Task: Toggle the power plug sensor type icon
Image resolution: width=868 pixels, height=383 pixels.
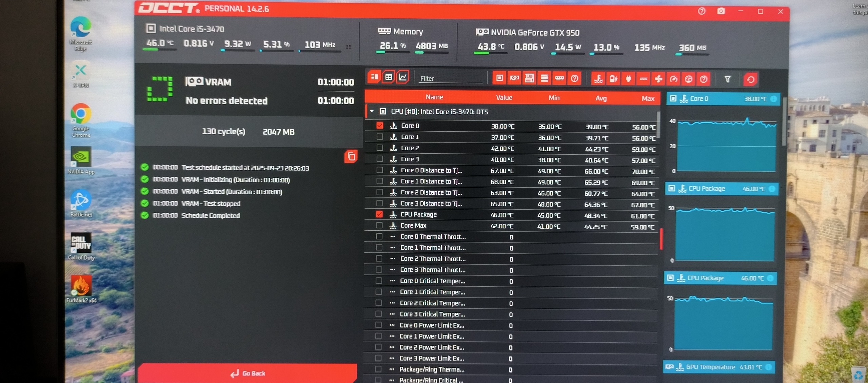Action: point(628,79)
